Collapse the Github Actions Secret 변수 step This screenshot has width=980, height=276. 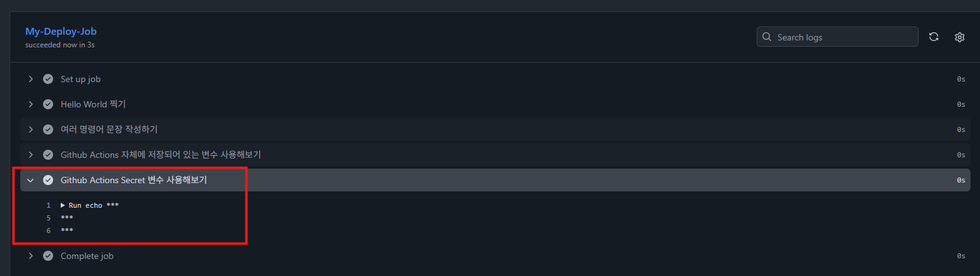(x=30, y=180)
